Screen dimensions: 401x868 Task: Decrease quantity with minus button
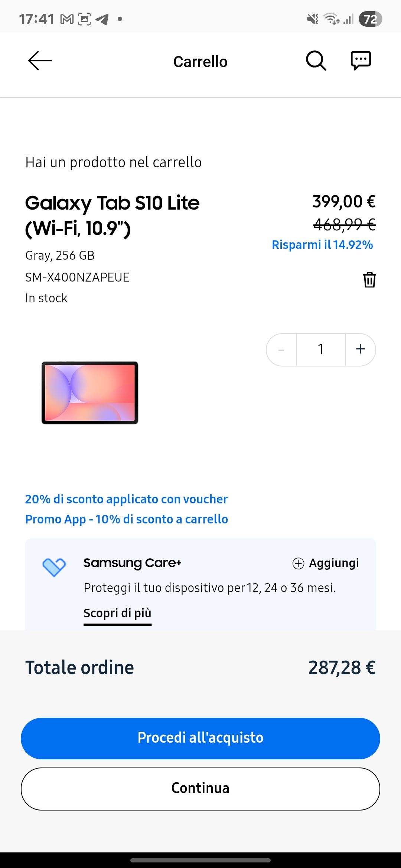tap(281, 349)
